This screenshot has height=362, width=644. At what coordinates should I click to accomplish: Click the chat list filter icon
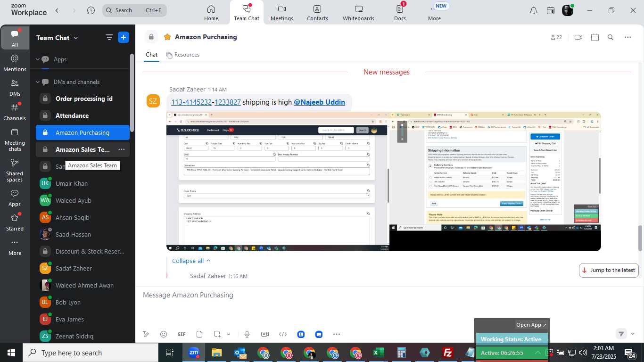(x=109, y=38)
